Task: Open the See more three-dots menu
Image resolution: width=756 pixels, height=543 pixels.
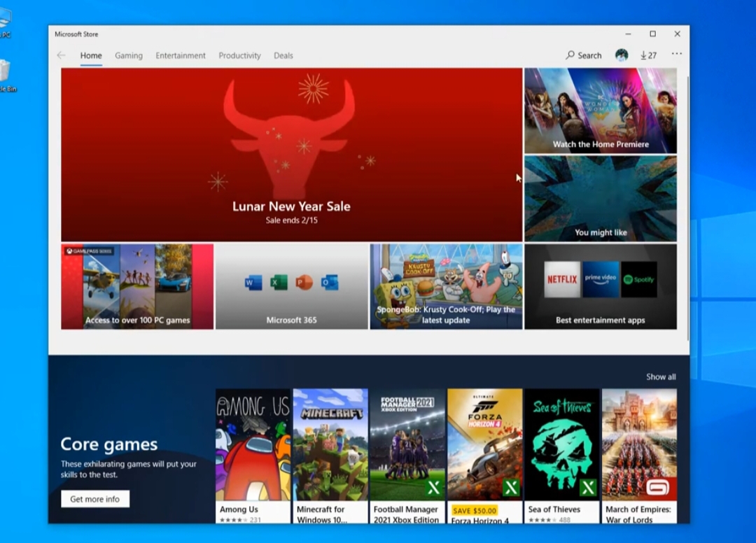Action: tap(676, 54)
